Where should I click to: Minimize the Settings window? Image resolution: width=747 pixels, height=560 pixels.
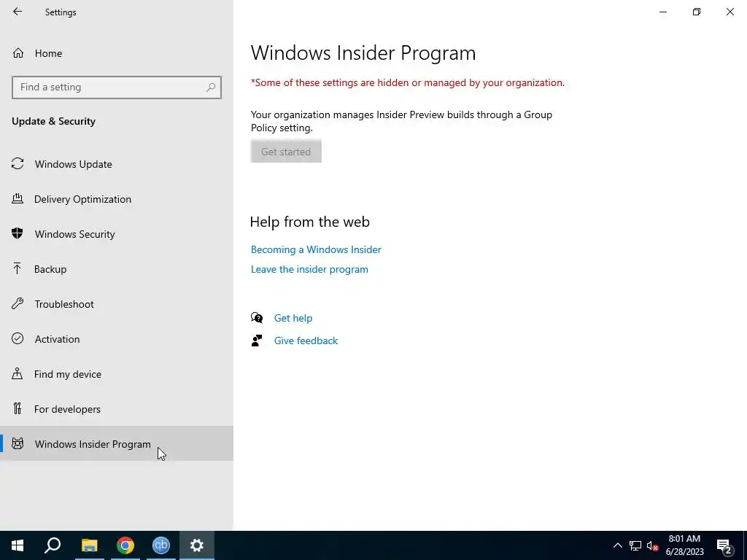tap(663, 12)
